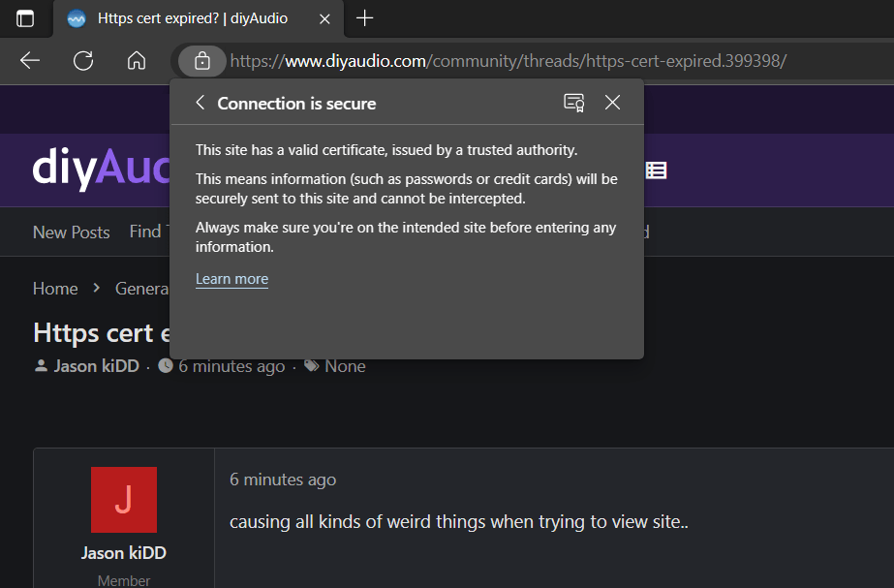Open the Jason kiDD author link under the title
The image size is (894, 588).
pos(96,366)
